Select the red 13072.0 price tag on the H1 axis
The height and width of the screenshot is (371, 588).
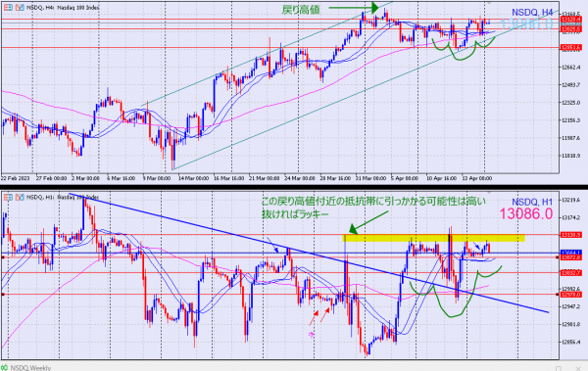(x=571, y=257)
